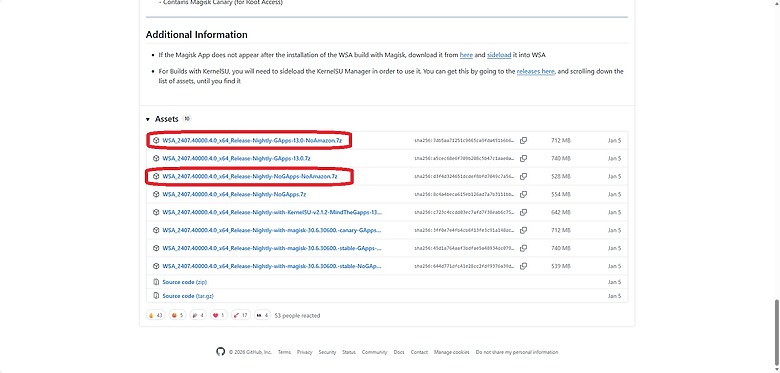Open the 'sideload' link
780x373 pixels.
tap(499, 55)
